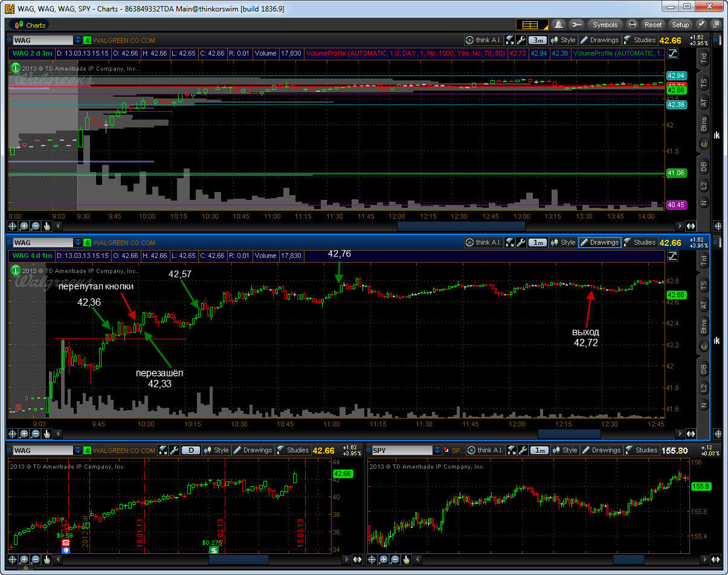Viewport: 728px width, 575px height.
Task: Open Style menu on the WAG 3m chart
Action: click(564, 40)
